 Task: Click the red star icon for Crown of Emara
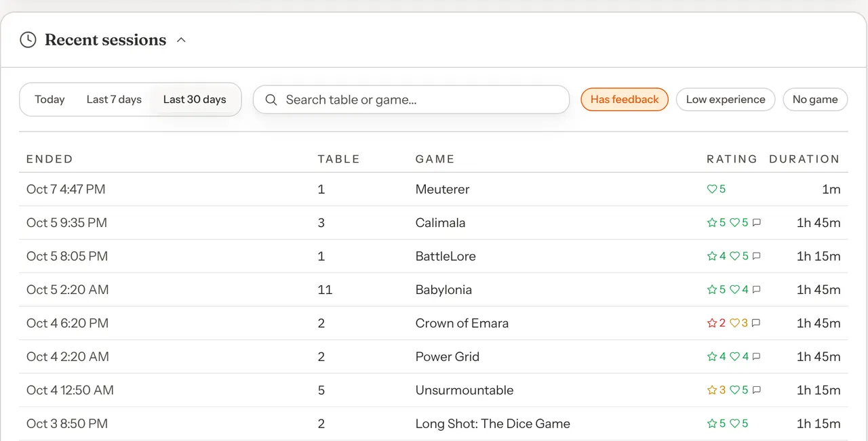point(712,323)
